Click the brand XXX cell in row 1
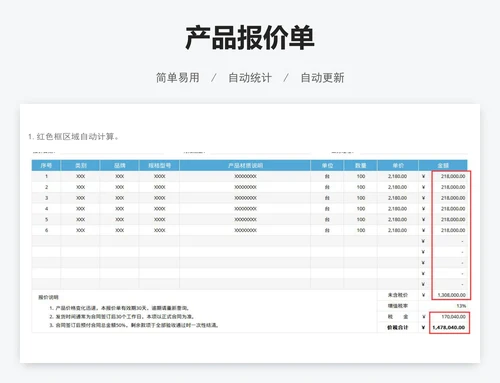500x383 pixels. 119,176
